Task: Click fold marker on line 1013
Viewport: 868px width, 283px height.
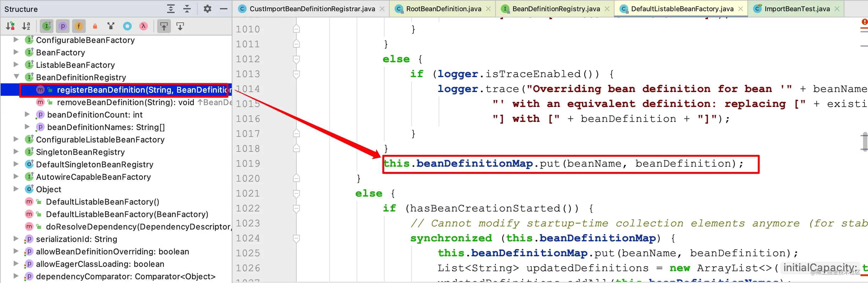Action: tap(296, 74)
